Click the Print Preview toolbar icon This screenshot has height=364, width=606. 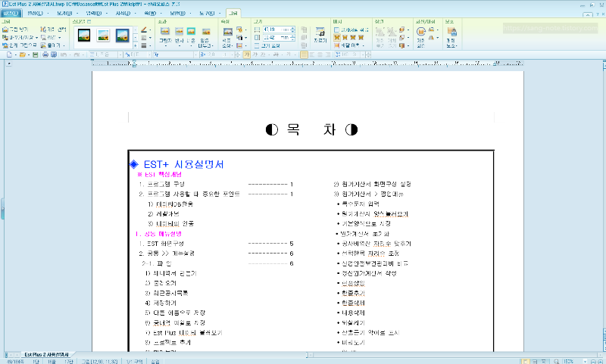pos(53,54)
